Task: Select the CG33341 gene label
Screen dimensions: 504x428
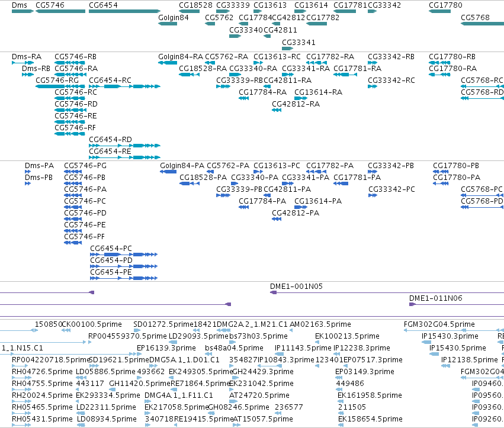Action: pos(298,43)
